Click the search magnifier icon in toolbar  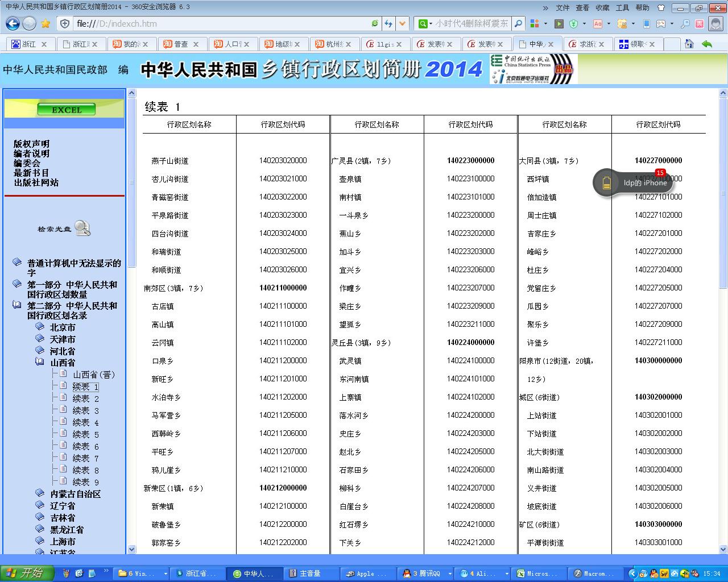click(518, 23)
